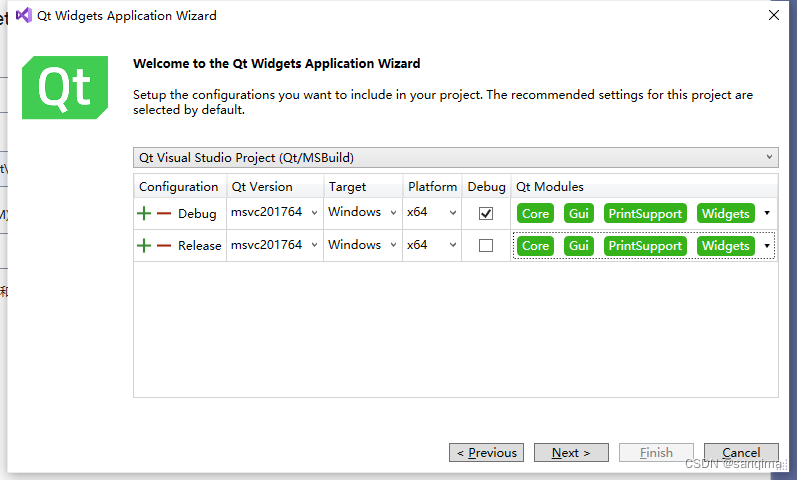Click the Debug column header
The image size is (797, 480).
pyautogui.click(x=486, y=187)
